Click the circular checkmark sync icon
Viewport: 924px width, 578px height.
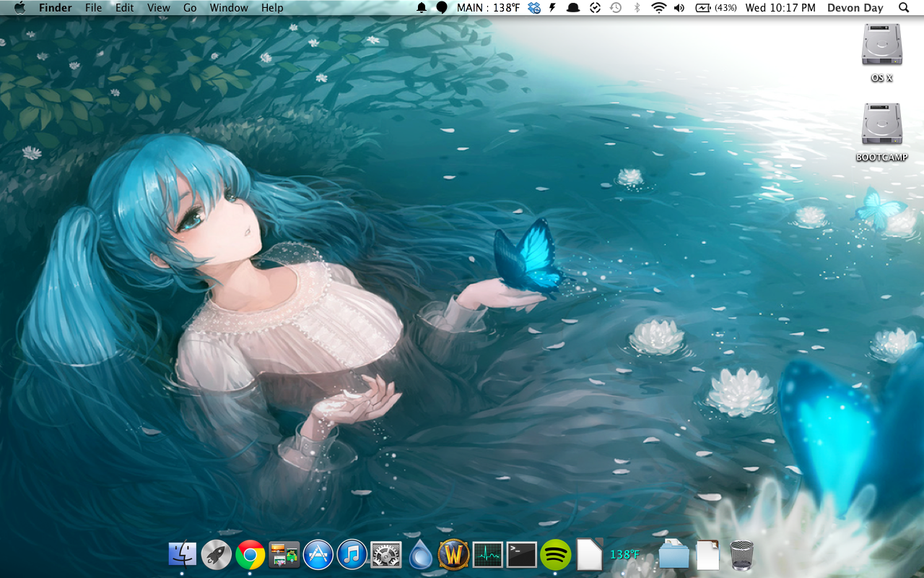pyautogui.click(x=595, y=8)
